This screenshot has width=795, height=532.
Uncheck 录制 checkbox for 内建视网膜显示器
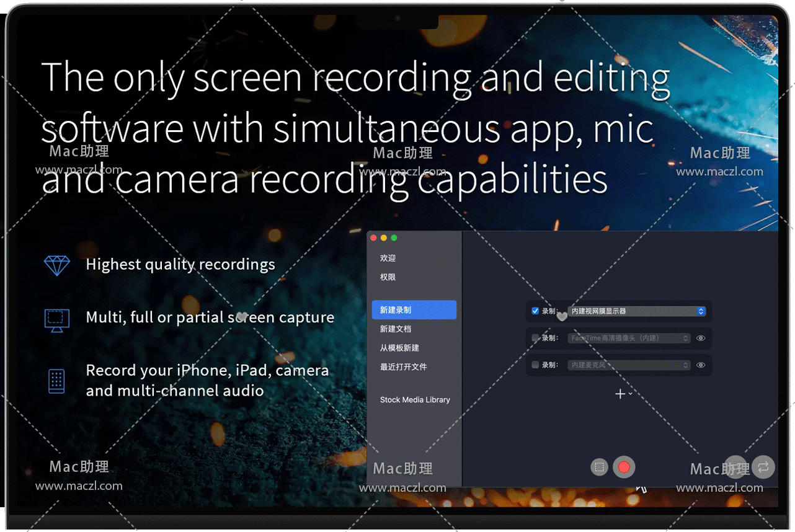[x=536, y=311]
